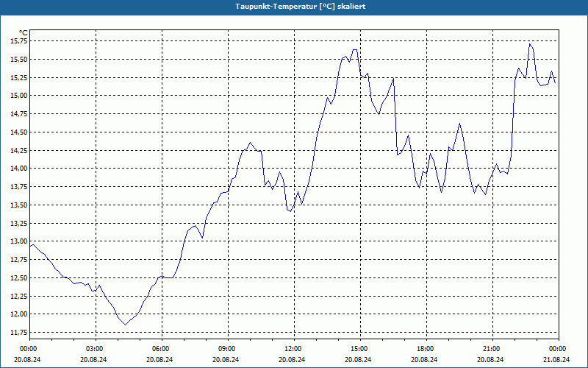Viewport: 588px width, 368px height.
Task: Click the 15,25 y-axis label
Action: pyautogui.click(x=19, y=77)
